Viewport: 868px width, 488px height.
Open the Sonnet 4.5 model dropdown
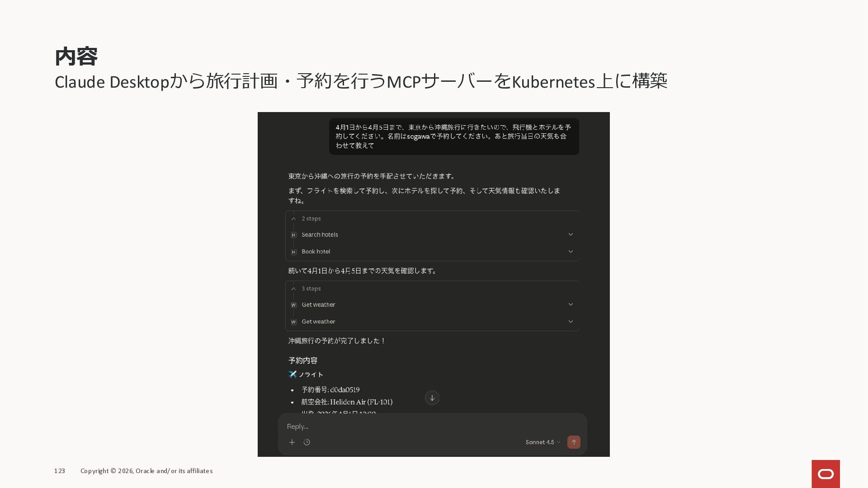click(542, 442)
